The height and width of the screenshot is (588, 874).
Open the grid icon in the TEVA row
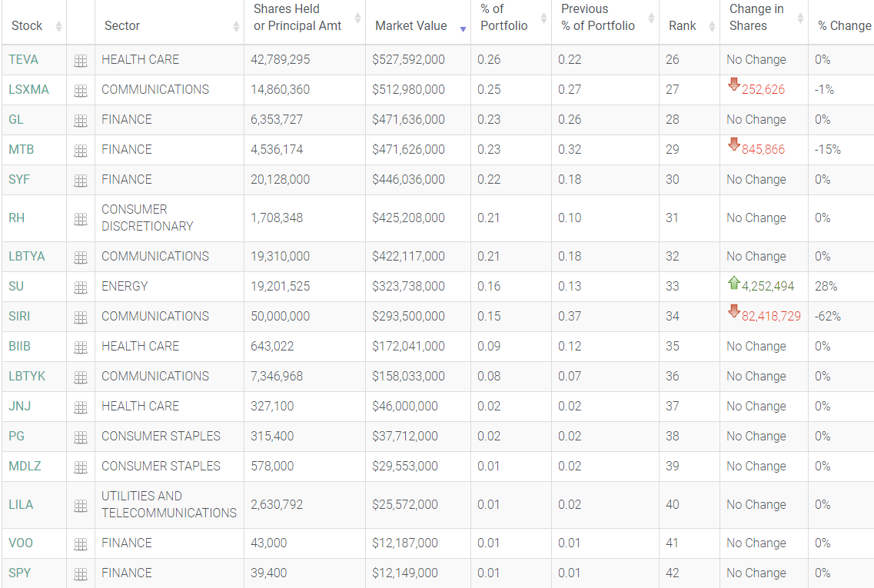[81, 61]
